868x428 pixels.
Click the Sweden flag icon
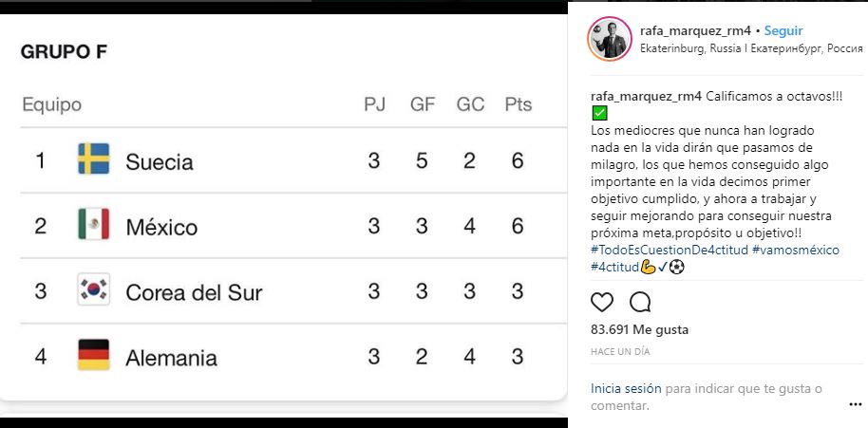(94, 159)
